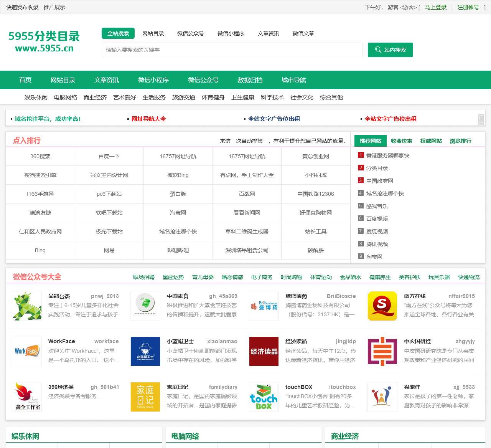Open the 娱乐休闲 bottom section heading
Screen dimensions: 491x448
25,436
